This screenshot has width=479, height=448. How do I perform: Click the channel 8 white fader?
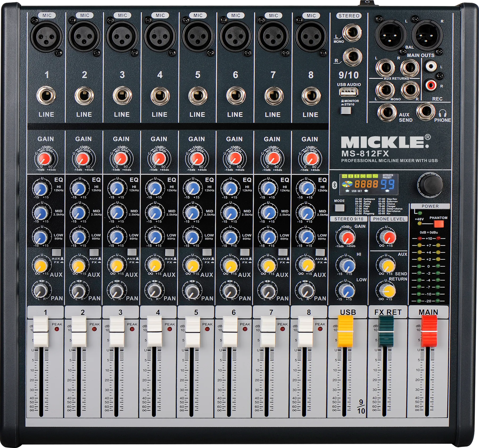305,331
